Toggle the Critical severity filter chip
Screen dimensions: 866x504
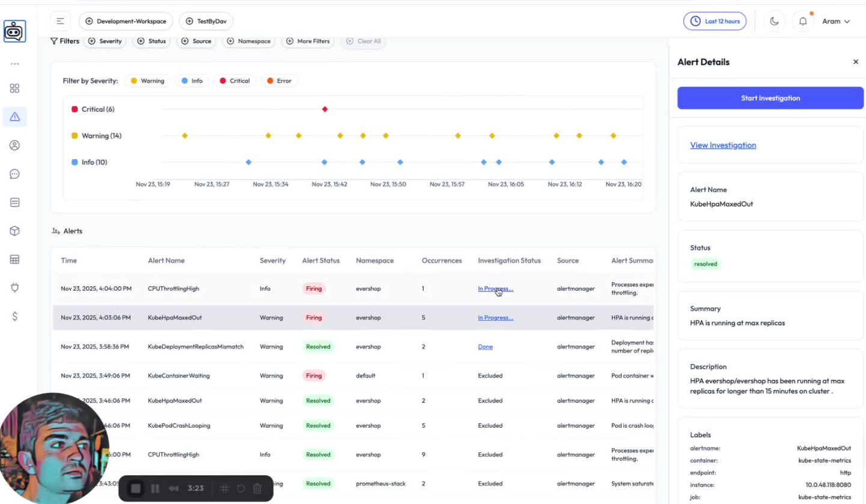(234, 81)
